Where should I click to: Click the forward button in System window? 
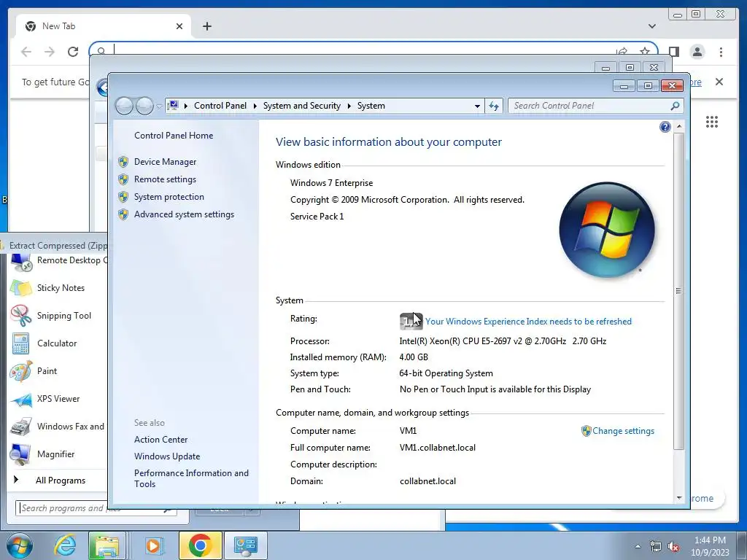coord(144,106)
